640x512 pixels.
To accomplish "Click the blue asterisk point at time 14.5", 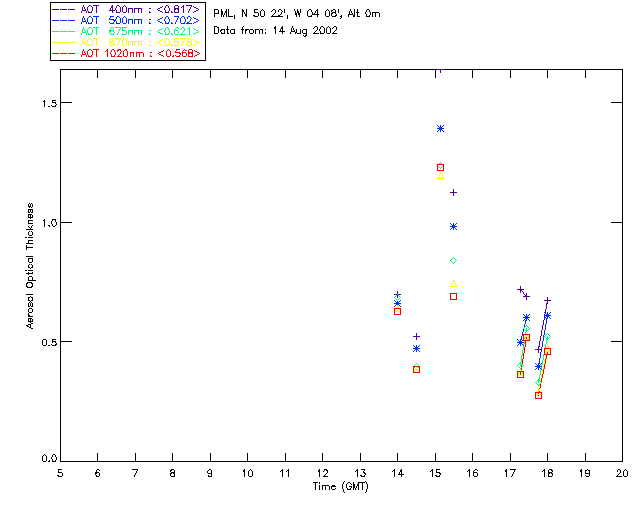I will point(416,349).
